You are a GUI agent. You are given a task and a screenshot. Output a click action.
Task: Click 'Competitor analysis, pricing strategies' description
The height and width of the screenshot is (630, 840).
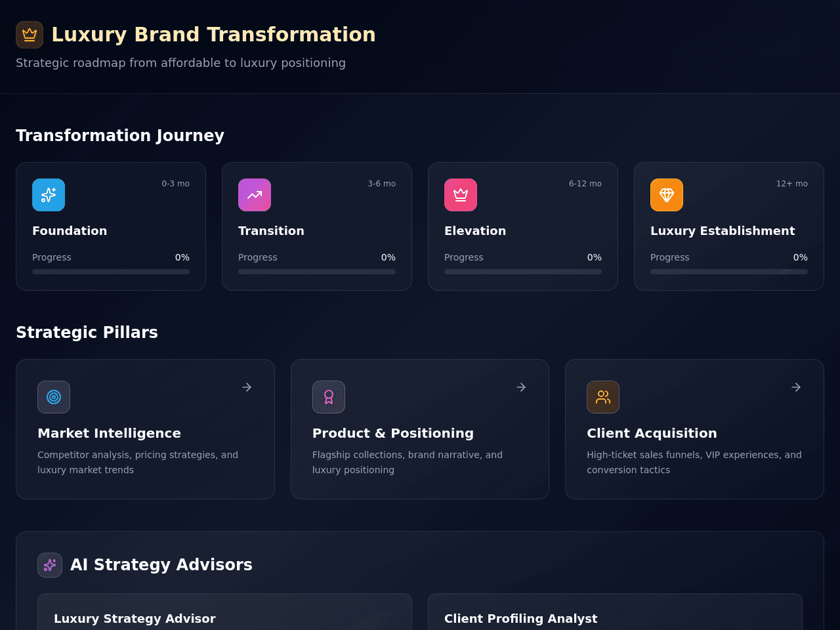click(x=138, y=462)
